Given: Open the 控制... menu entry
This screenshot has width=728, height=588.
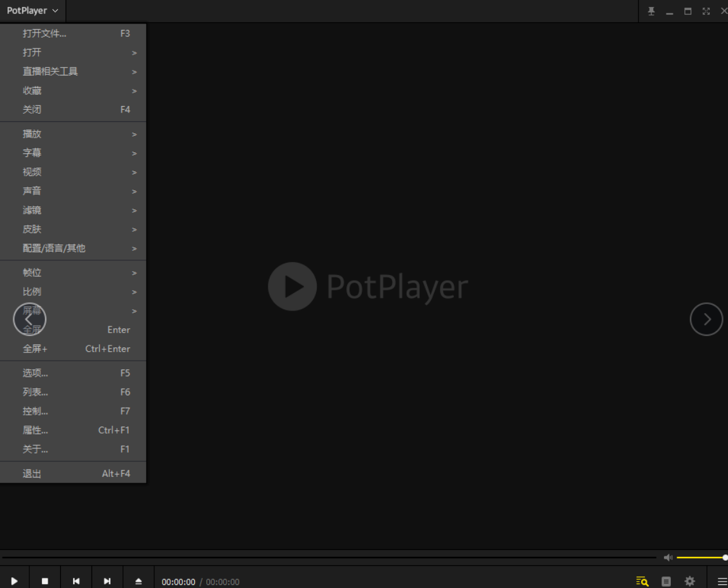Looking at the screenshot, I should tap(73, 411).
